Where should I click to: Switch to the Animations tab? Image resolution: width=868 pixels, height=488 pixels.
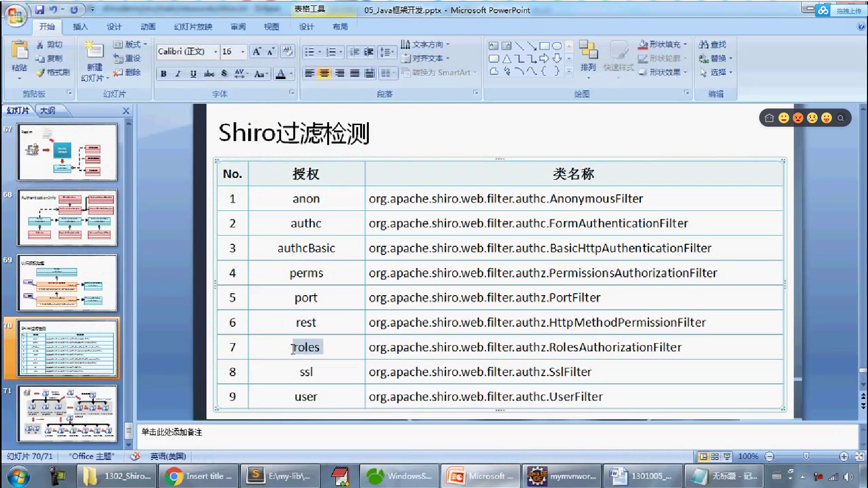tap(148, 27)
